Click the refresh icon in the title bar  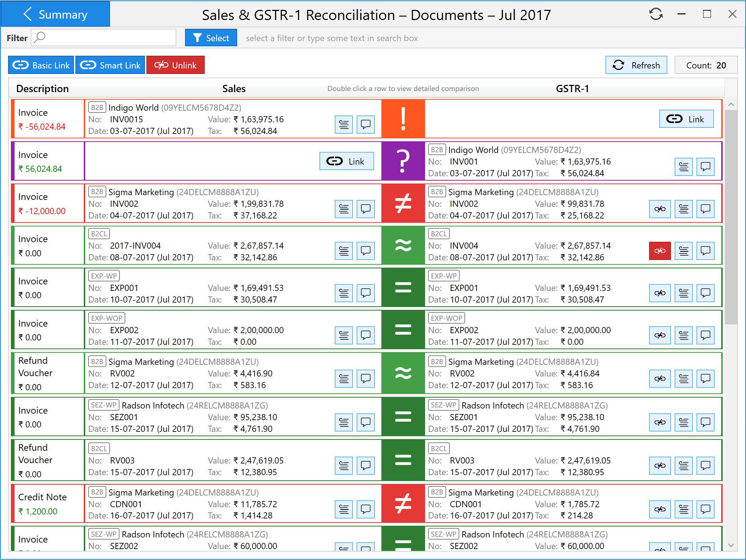point(656,14)
